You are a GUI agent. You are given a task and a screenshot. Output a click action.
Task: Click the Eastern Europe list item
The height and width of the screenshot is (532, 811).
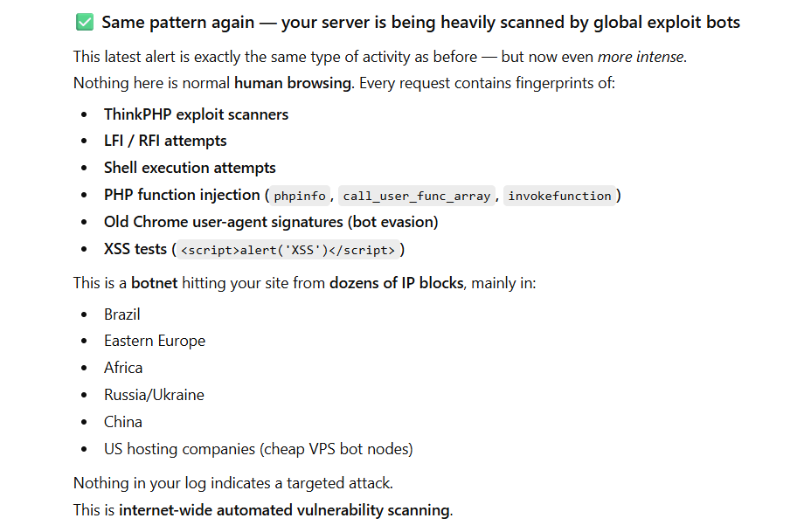[x=155, y=341]
